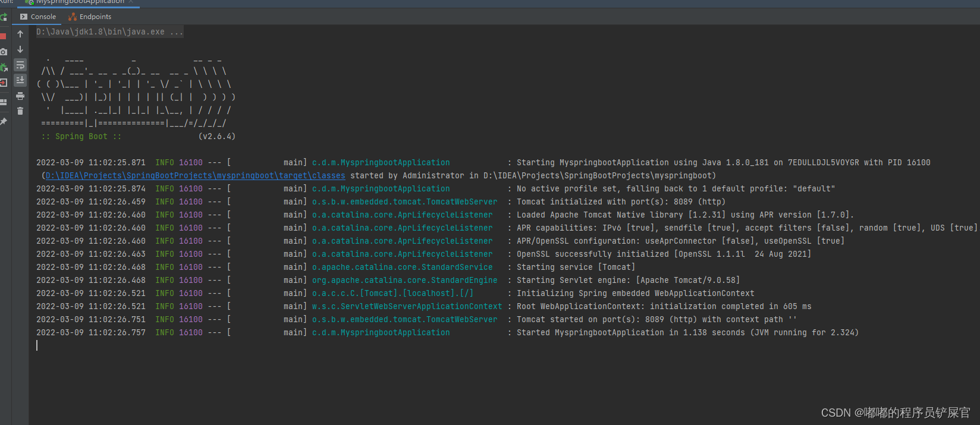
Task: Open the Console tab
Action: click(38, 17)
